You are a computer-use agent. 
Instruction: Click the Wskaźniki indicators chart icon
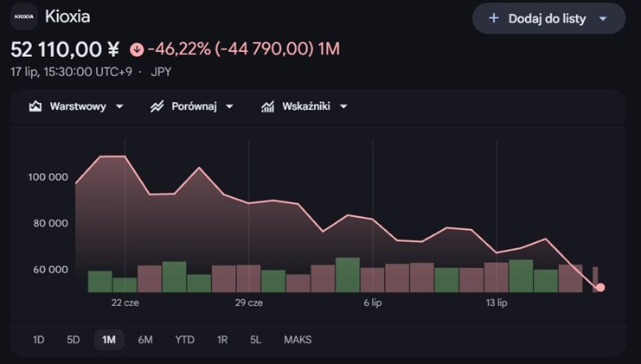pos(268,106)
